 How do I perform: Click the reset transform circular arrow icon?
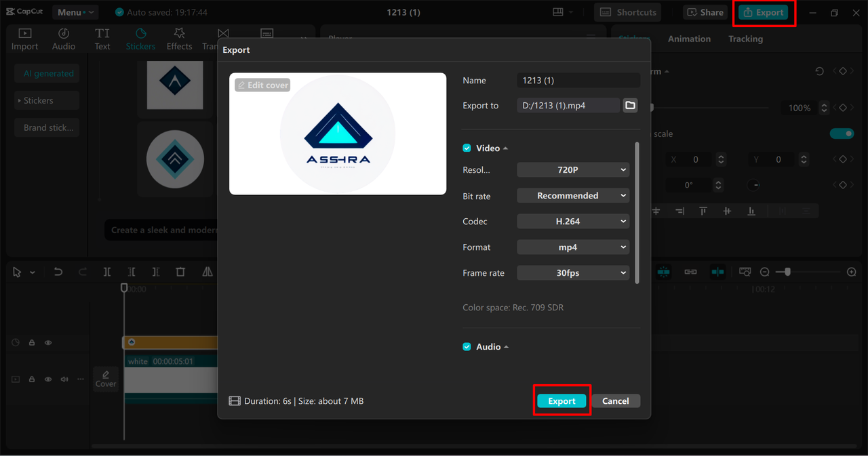819,71
